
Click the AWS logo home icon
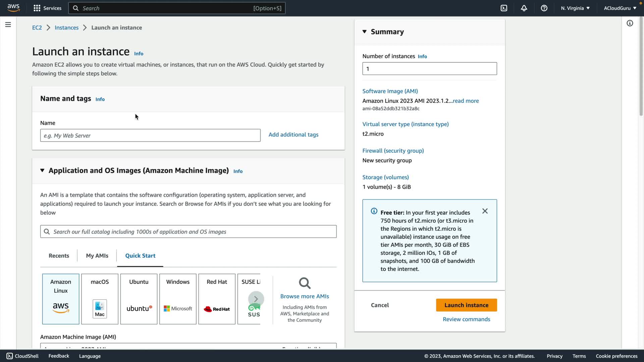click(13, 8)
